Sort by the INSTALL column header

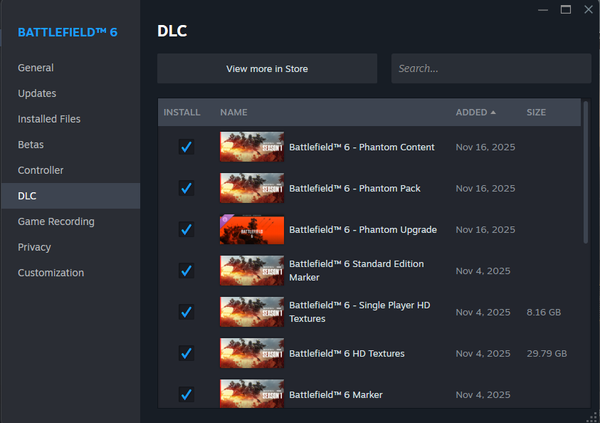coord(181,112)
